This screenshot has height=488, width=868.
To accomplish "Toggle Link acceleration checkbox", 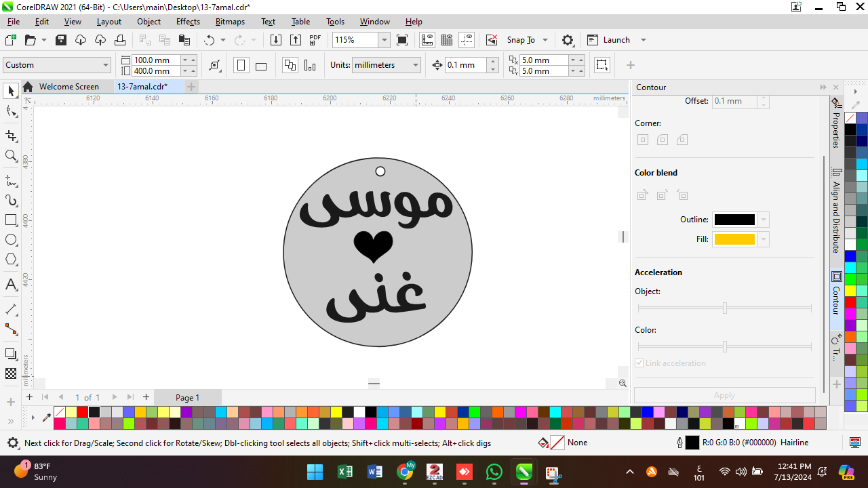I will [x=639, y=363].
